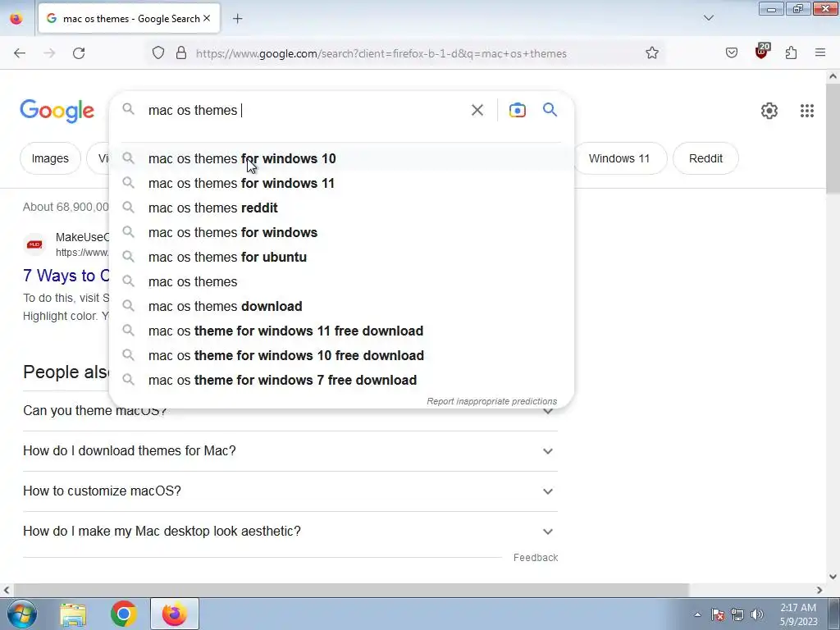This screenshot has width=840, height=630.
Task: Reload the current page
Action: [79, 53]
